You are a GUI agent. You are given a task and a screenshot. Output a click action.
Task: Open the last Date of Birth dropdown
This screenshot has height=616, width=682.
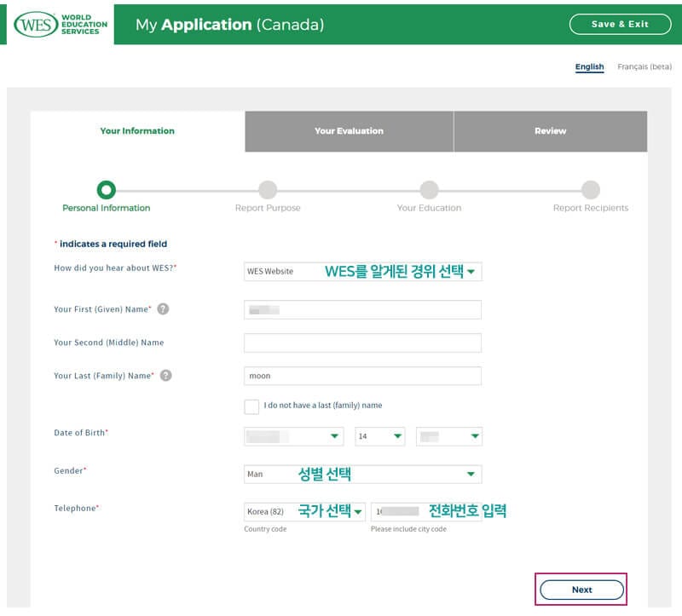pyautogui.click(x=448, y=436)
